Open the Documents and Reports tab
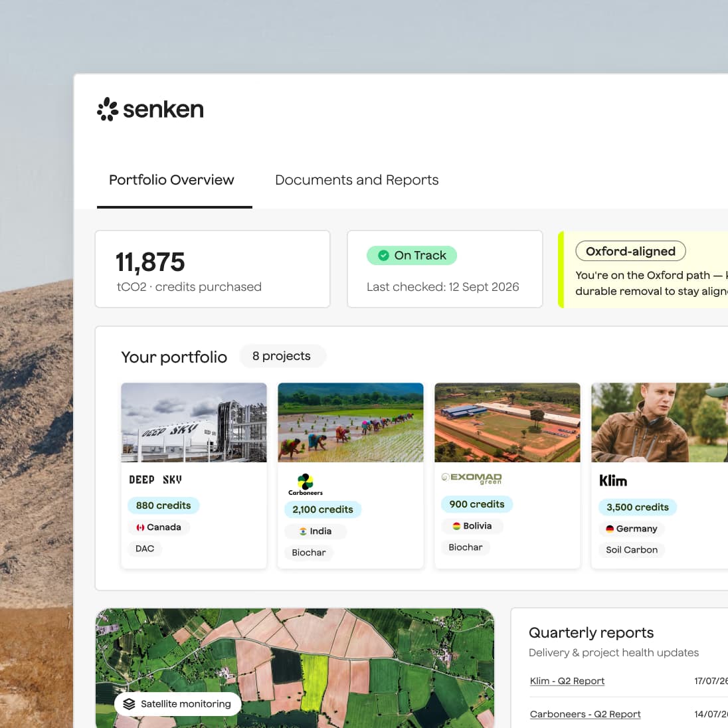This screenshot has height=728, width=728. click(x=357, y=180)
